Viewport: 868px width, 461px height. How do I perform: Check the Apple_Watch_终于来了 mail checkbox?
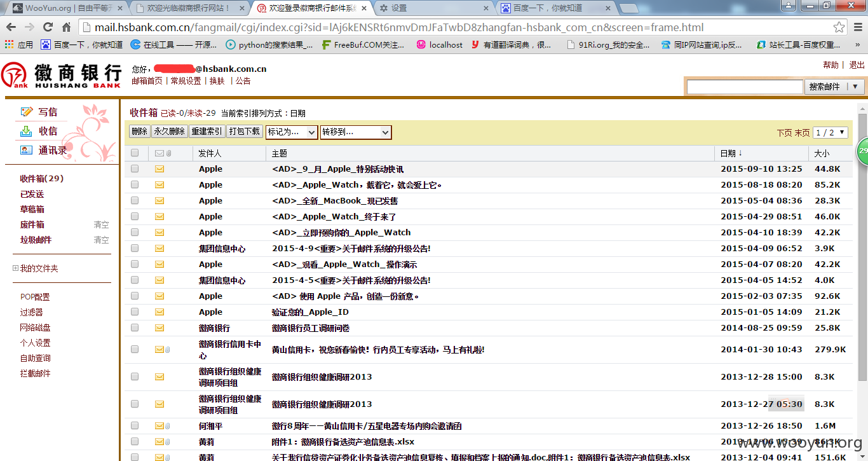135,217
